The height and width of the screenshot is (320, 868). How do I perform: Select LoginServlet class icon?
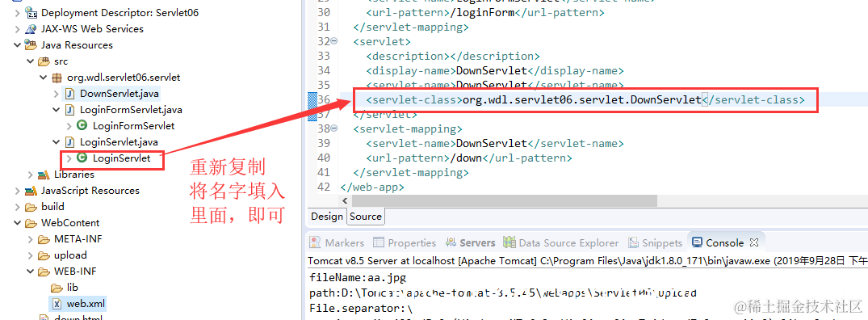click(x=82, y=158)
